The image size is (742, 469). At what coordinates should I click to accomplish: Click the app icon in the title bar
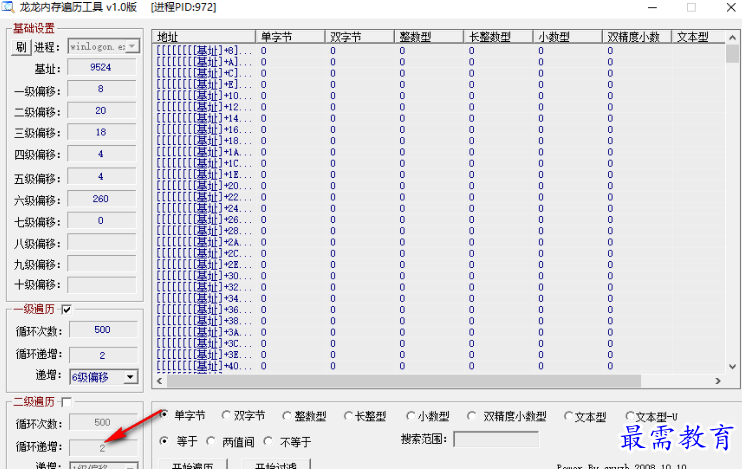[x=7, y=7]
